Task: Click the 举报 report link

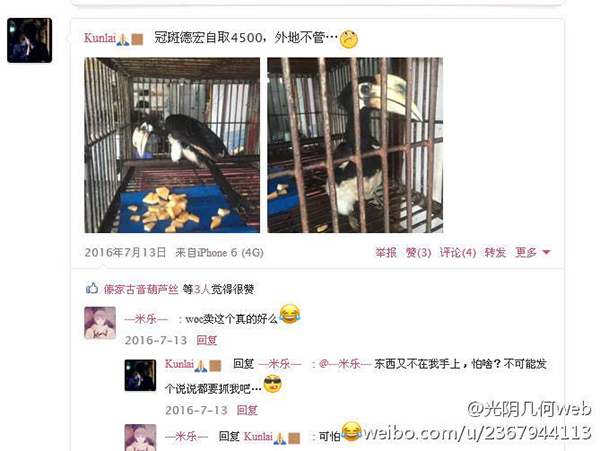Action: tap(386, 252)
